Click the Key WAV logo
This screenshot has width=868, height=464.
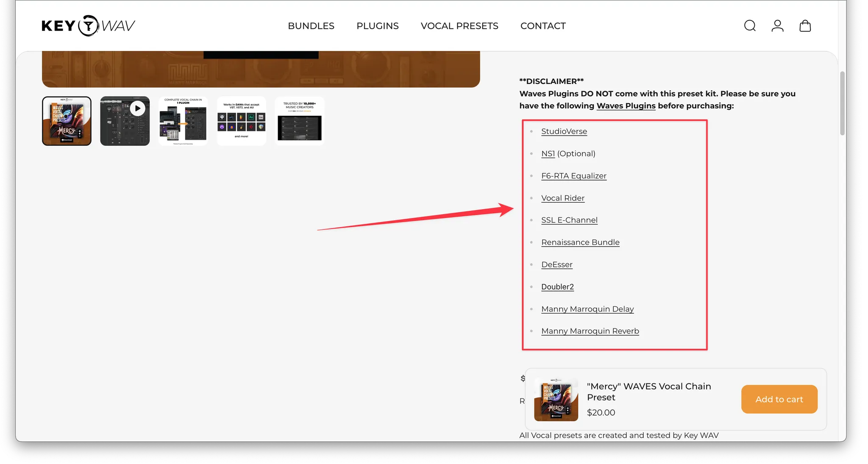tap(88, 26)
